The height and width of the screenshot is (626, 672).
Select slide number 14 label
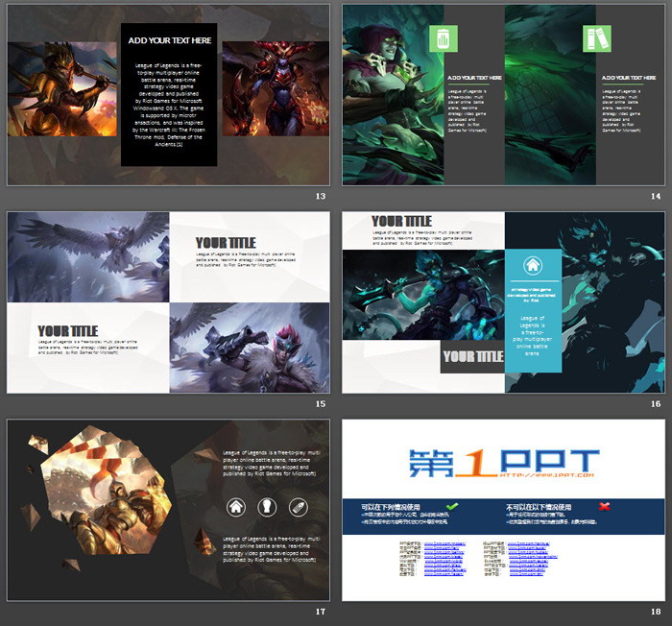(656, 196)
